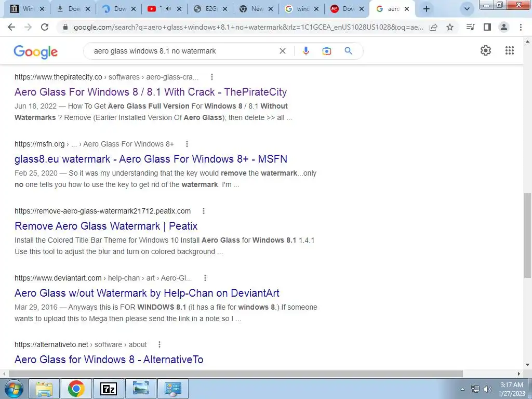Screen dimensions: 532x399
Task: Open 7-Zip from the taskbar
Action: coord(109,389)
